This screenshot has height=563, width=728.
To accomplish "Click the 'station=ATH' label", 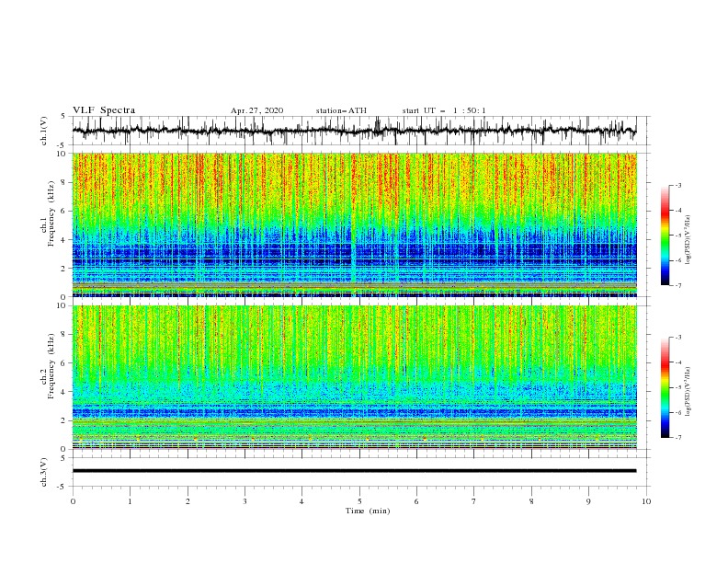I will point(341,110).
